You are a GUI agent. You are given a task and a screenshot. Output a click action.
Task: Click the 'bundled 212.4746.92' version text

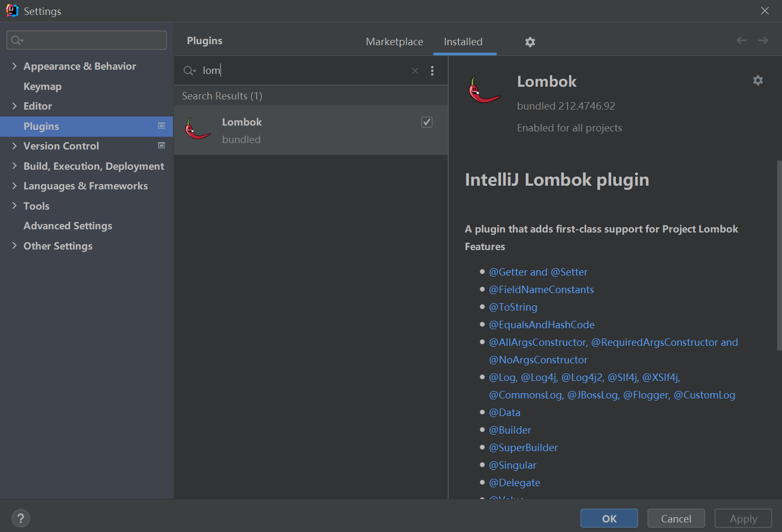coord(566,106)
